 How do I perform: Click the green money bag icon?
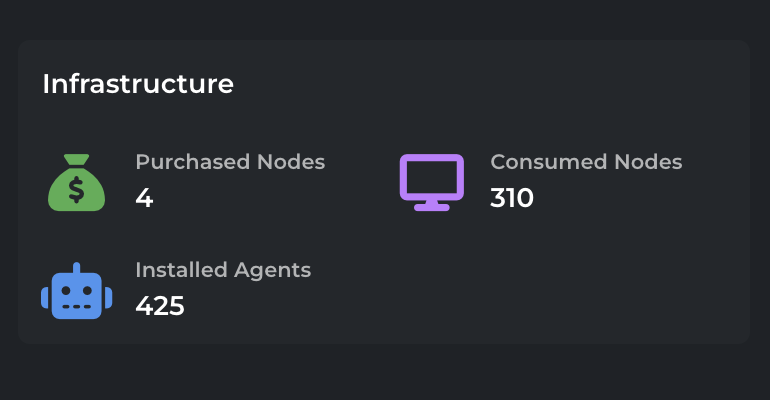click(x=76, y=183)
